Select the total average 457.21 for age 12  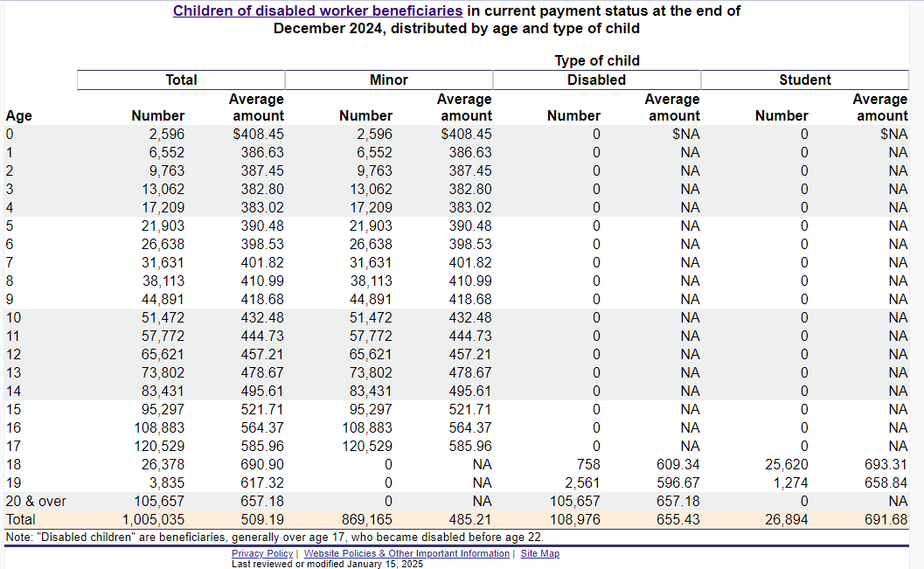262,355
